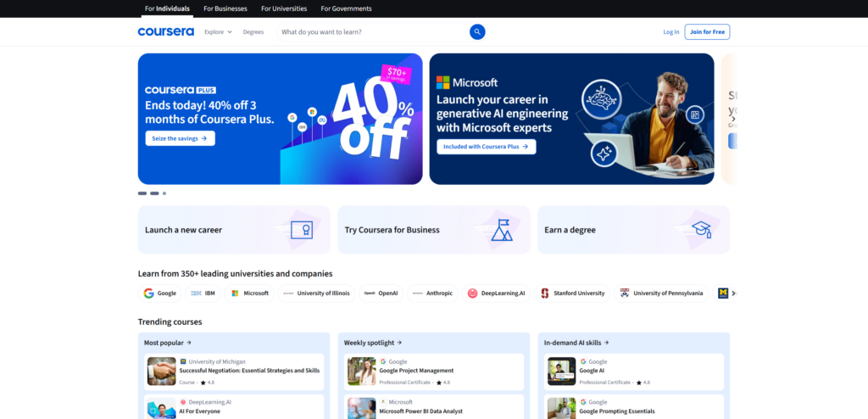
Task: Click the Coursera logo
Action: pos(166,32)
